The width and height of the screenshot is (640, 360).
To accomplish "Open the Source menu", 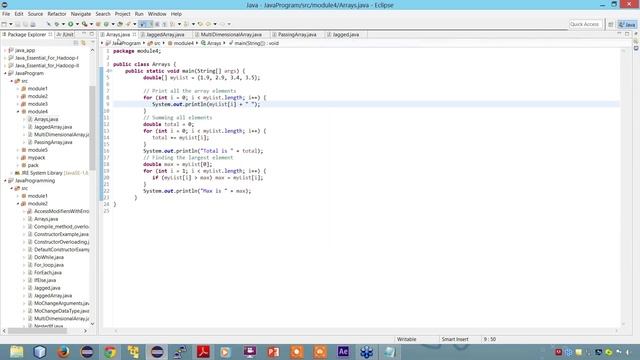I will click(x=35, y=14).
